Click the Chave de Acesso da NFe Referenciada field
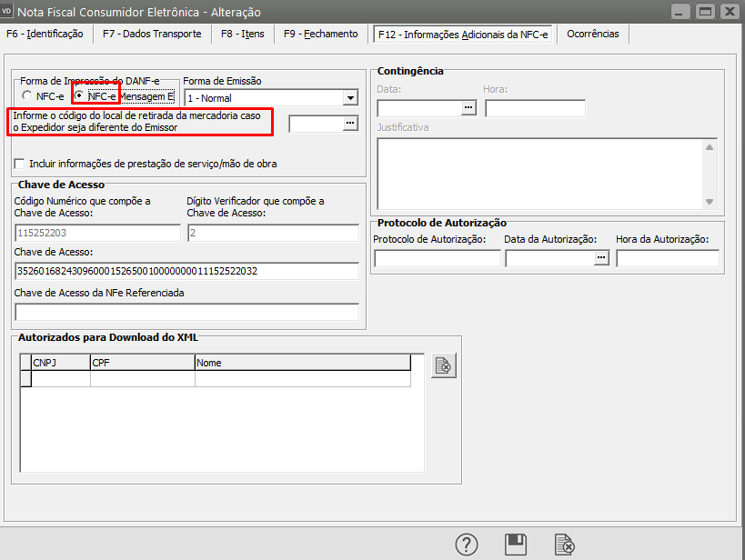The width and height of the screenshot is (745, 560). 186,312
